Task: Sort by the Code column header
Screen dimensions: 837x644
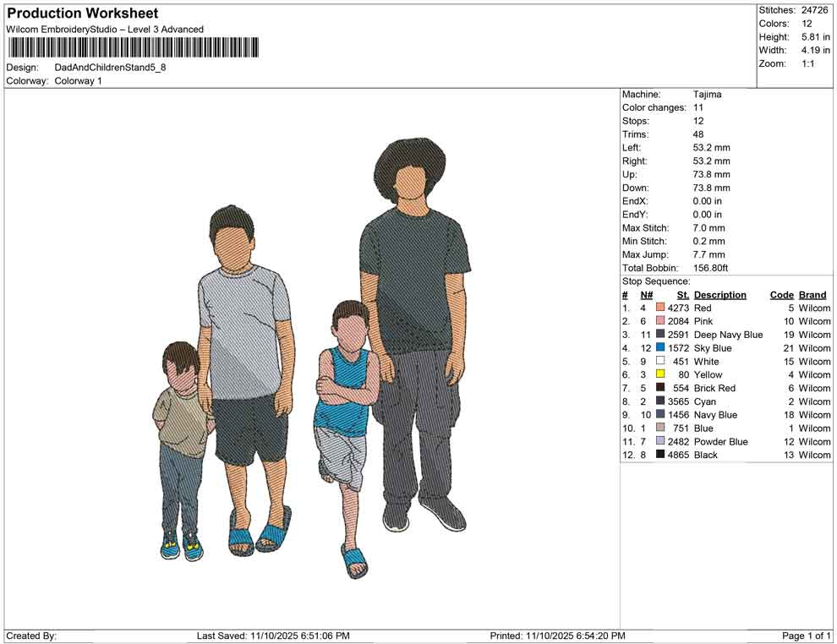Action: click(x=781, y=294)
